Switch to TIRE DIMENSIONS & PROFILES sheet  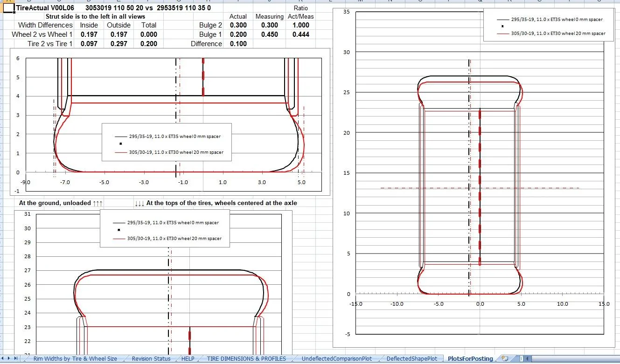point(247,359)
